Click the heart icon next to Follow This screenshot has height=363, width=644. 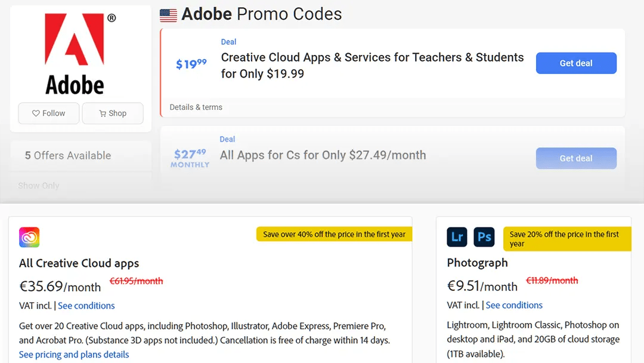coord(37,113)
